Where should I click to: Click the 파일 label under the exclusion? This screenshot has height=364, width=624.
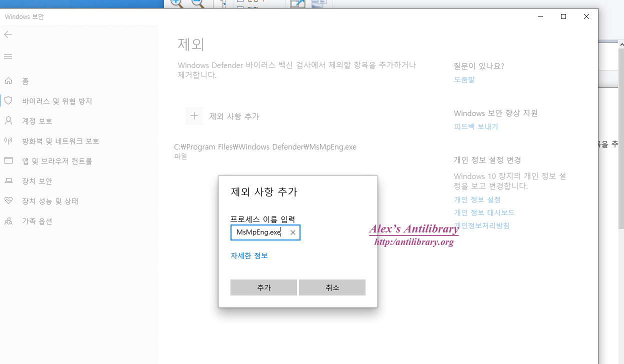pos(180,156)
